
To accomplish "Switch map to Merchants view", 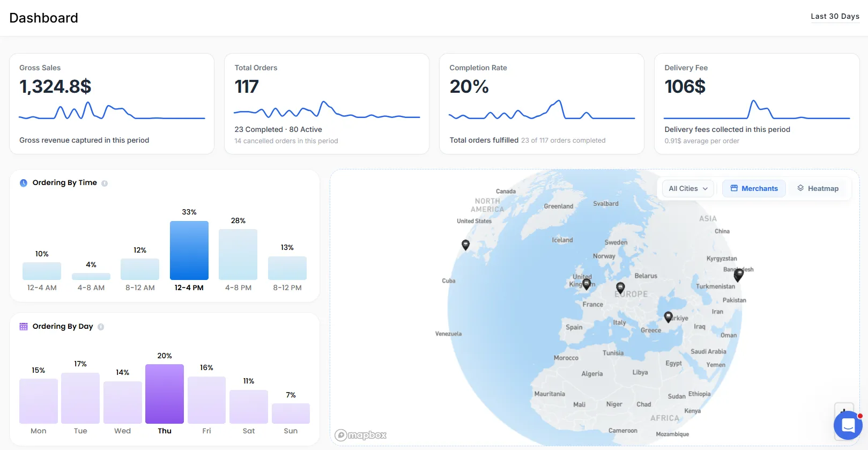I will click(x=754, y=189).
